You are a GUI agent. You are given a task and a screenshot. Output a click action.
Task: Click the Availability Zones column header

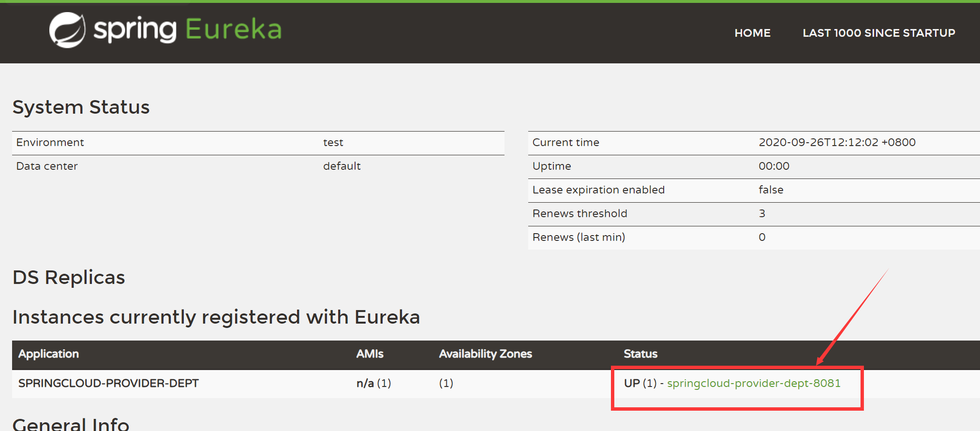point(486,354)
